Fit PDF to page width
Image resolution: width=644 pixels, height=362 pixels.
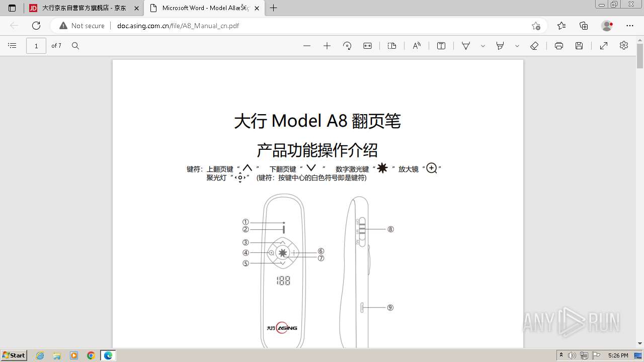(368, 46)
